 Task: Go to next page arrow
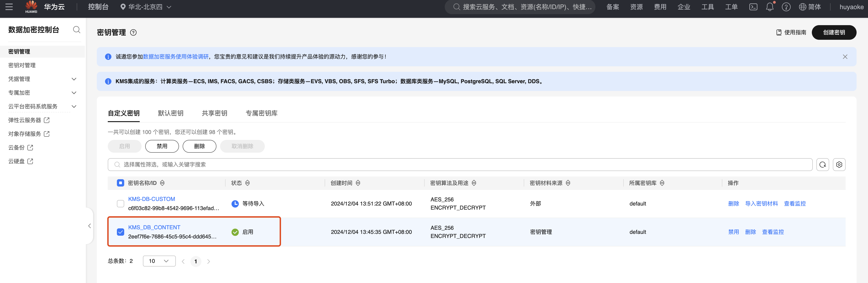pos(209,262)
